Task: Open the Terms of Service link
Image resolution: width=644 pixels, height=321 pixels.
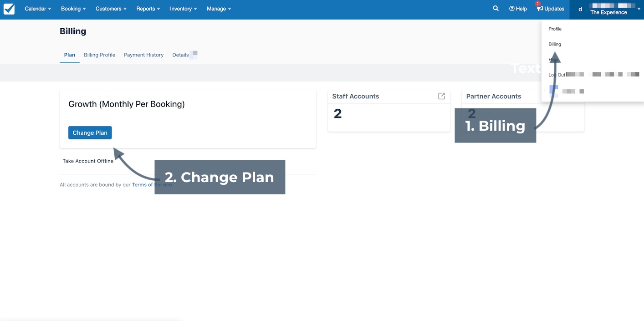Action: point(152,185)
